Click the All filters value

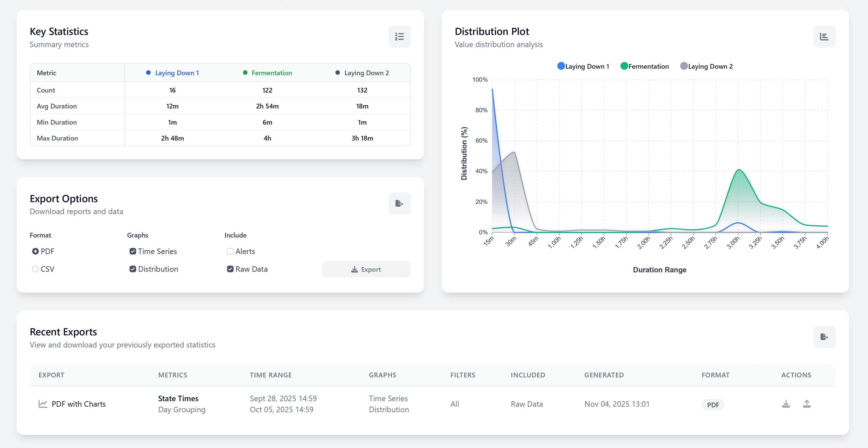coord(454,404)
